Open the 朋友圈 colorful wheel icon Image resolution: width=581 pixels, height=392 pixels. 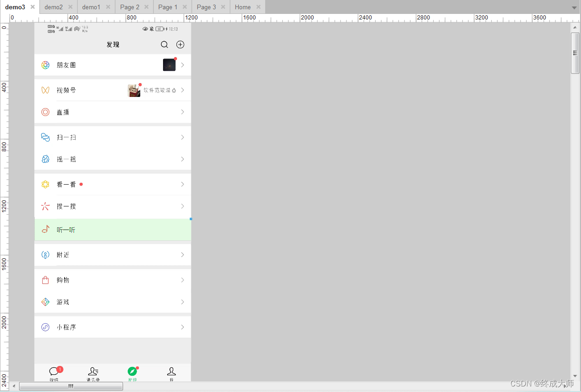pyautogui.click(x=45, y=65)
